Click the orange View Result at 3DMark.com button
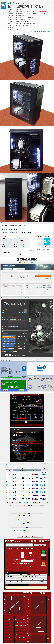The height and width of the screenshot is (644, 54). point(43,276)
